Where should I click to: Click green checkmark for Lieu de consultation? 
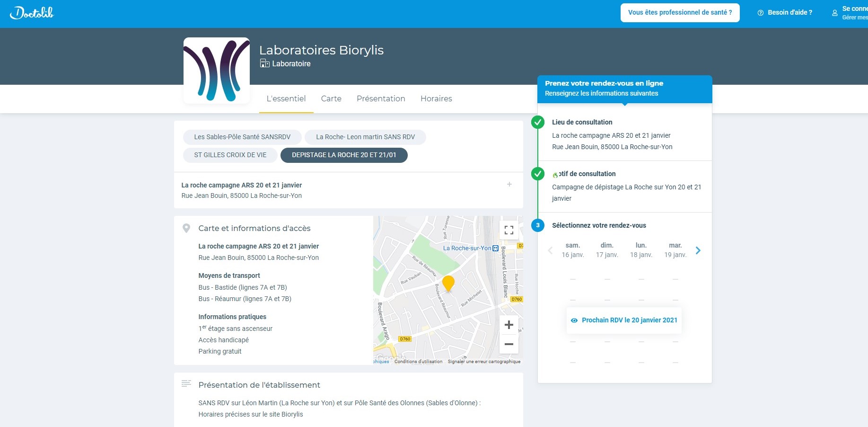click(538, 122)
